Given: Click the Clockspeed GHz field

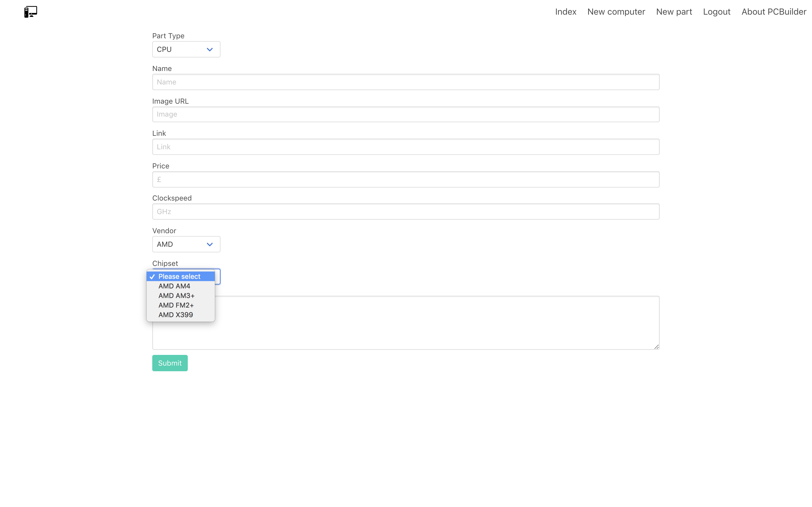Looking at the screenshot, I should pyautogui.click(x=406, y=212).
